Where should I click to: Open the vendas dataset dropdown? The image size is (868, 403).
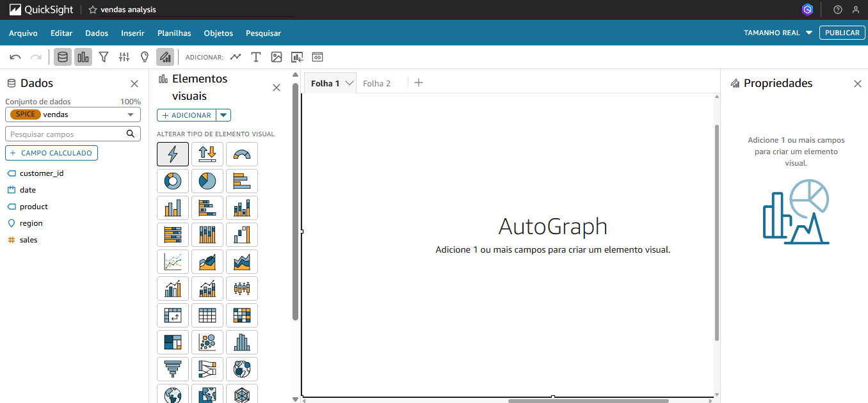coord(73,115)
